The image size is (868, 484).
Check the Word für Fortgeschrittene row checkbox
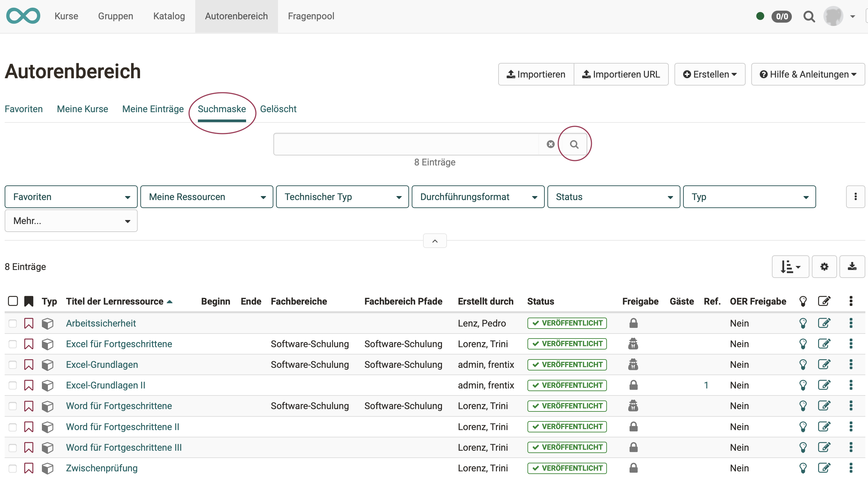13,406
